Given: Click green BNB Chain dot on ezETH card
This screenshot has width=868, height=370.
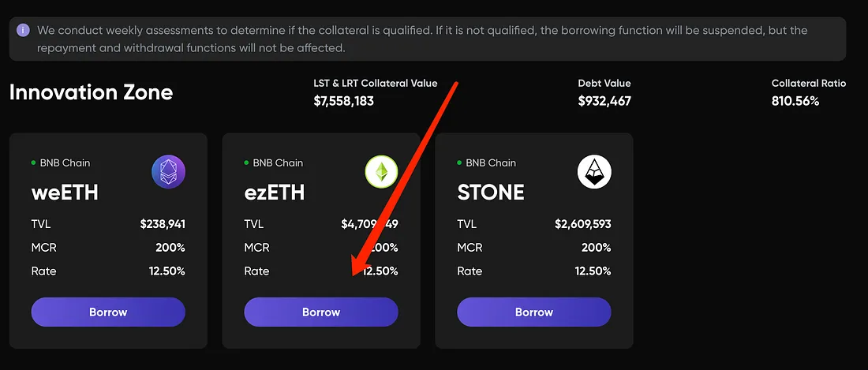Looking at the screenshot, I should point(247,163).
